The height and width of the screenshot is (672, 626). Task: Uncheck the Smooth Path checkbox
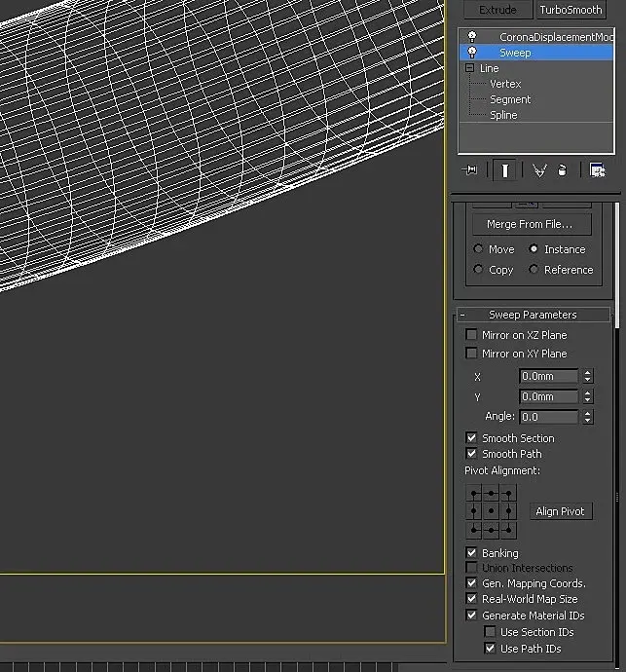coord(472,454)
